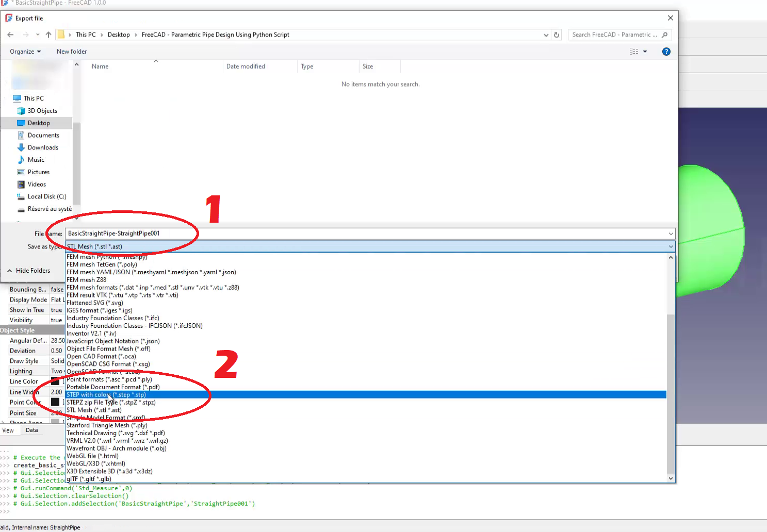Open the dialog help question mark icon
The width and height of the screenshot is (767, 532).
pos(666,52)
